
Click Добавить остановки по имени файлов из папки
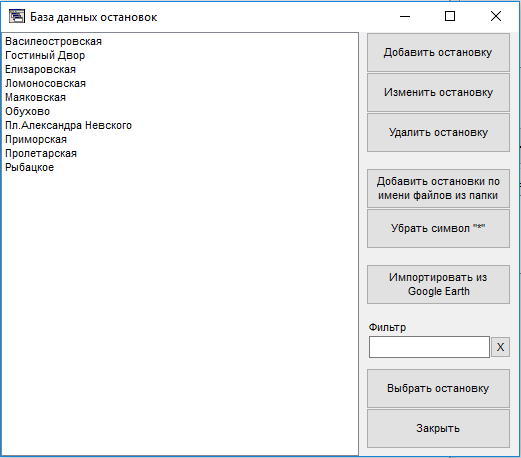coord(438,188)
